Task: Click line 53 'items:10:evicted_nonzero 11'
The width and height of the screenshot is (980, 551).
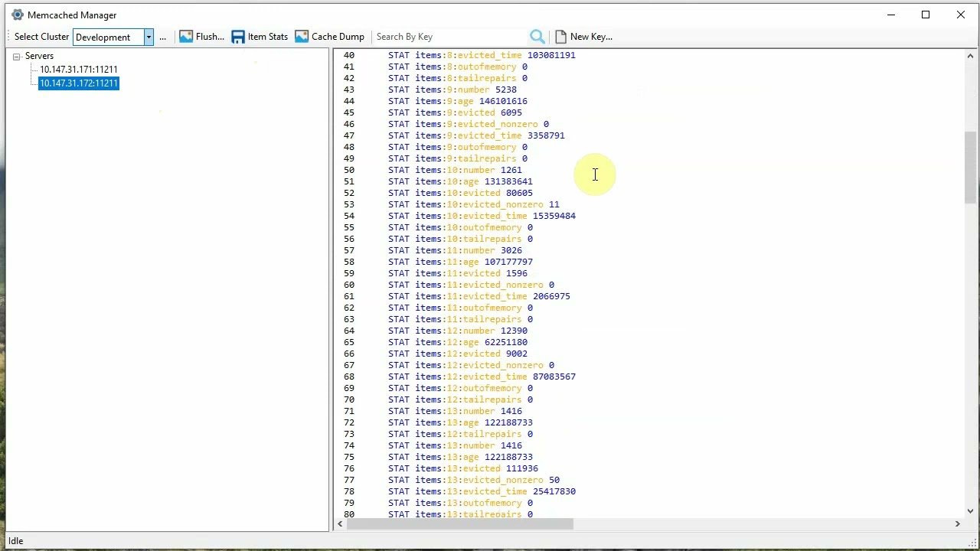Action: click(474, 204)
